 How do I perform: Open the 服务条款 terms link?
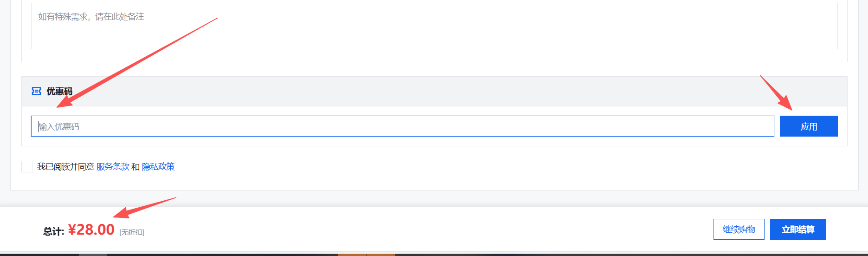pyautogui.click(x=113, y=167)
